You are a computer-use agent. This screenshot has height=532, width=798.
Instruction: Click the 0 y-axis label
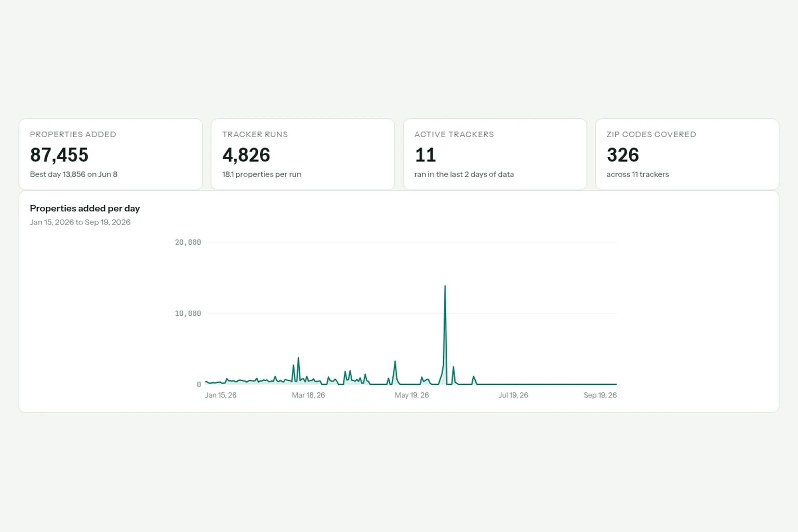pyautogui.click(x=199, y=384)
